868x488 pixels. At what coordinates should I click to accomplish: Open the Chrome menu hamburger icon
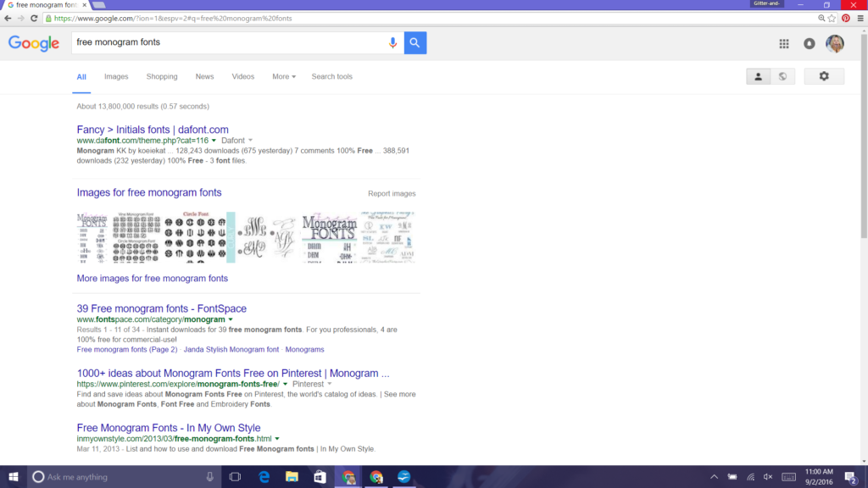[x=860, y=19]
